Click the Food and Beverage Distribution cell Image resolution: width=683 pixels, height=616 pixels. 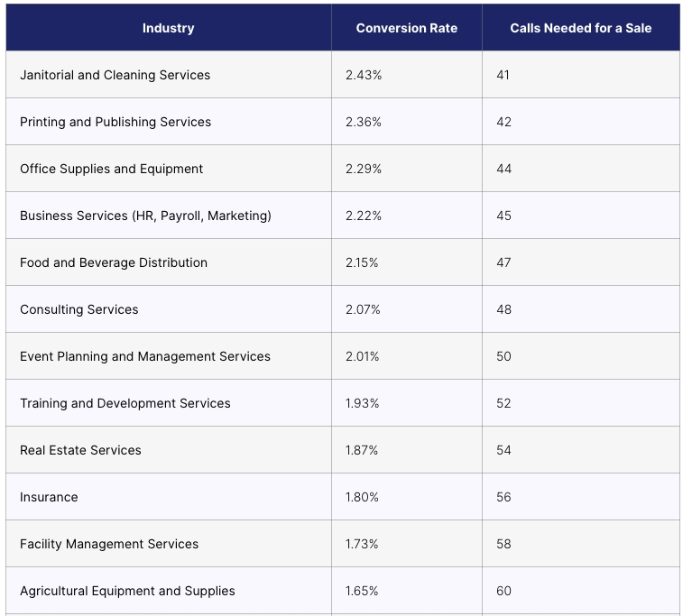coord(114,262)
